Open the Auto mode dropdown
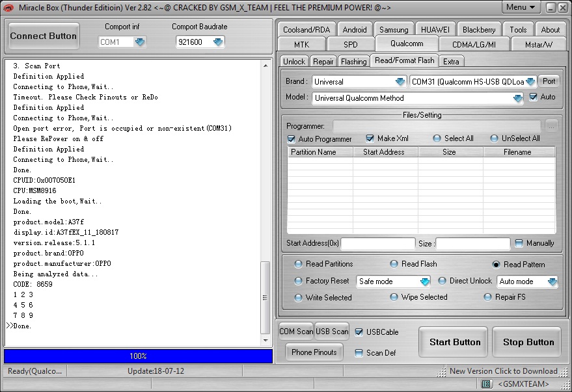This screenshot has height=392, width=572. pyautogui.click(x=552, y=281)
